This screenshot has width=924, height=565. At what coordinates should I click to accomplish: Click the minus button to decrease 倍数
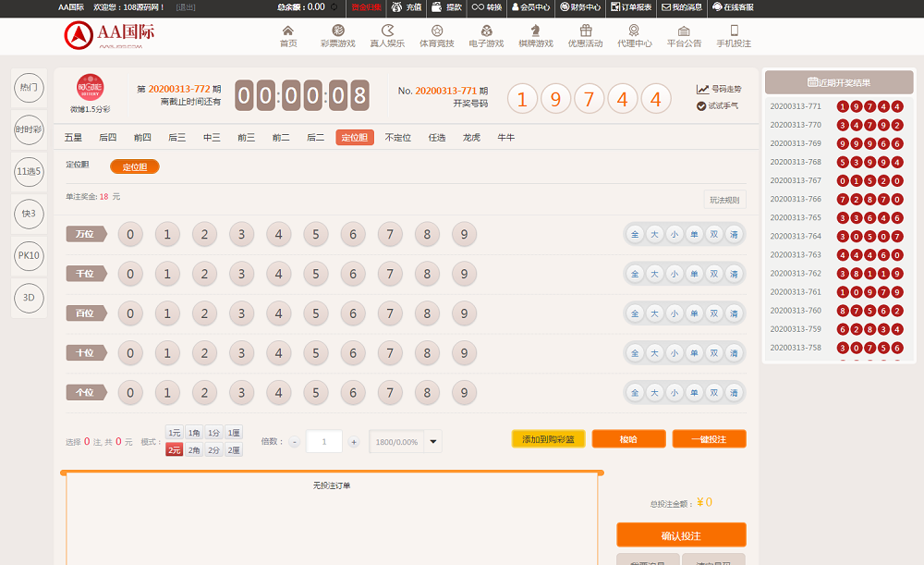tap(295, 442)
